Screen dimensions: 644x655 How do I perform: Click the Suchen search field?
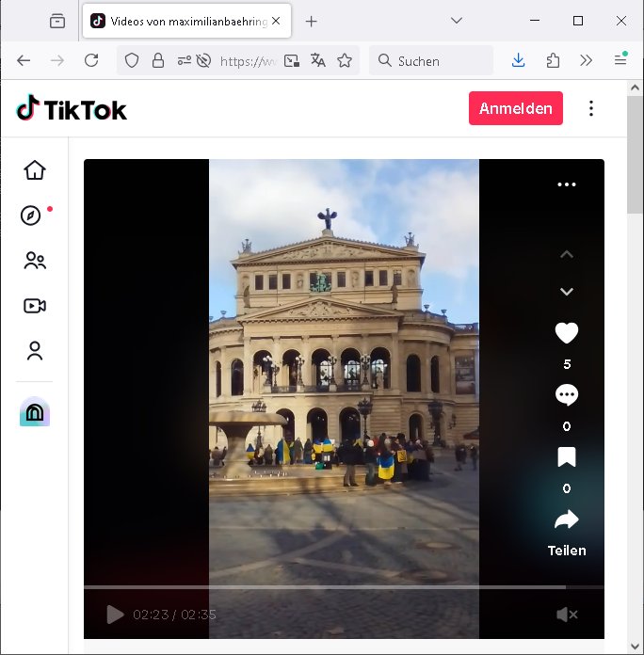431,61
